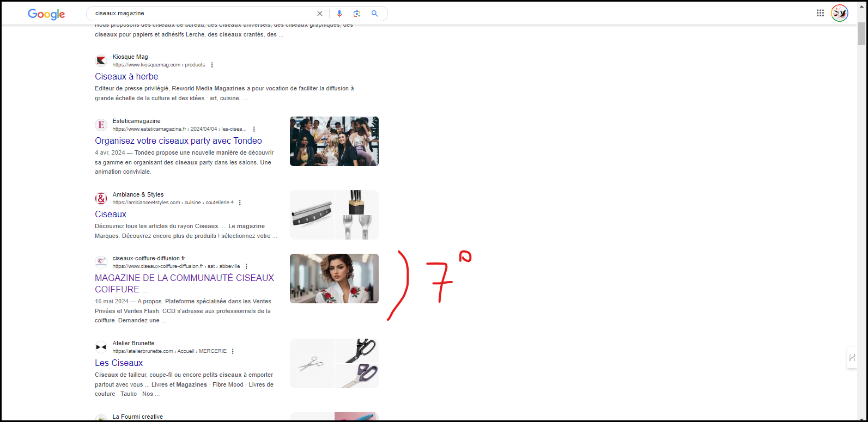This screenshot has height=422, width=868.
Task: Open more options for Esteticamagazine result
Action: [x=254, y=129]
